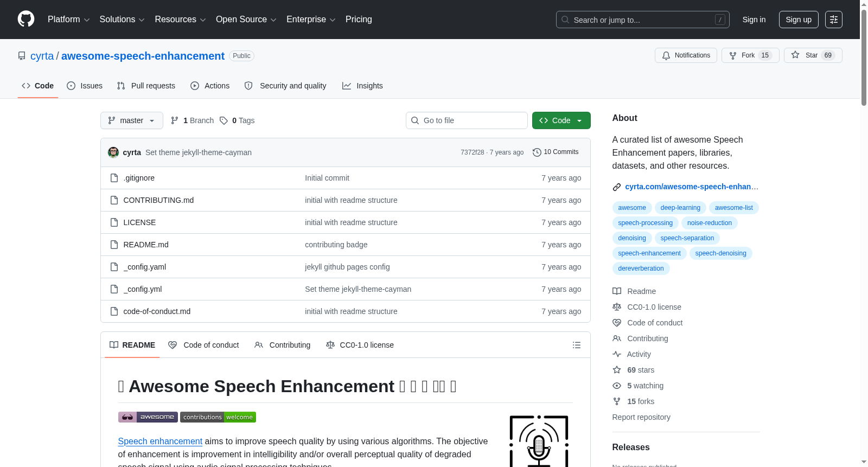Switch to Code of conduct tab
This screenshot has height=467, width=868.
[203, 345]
